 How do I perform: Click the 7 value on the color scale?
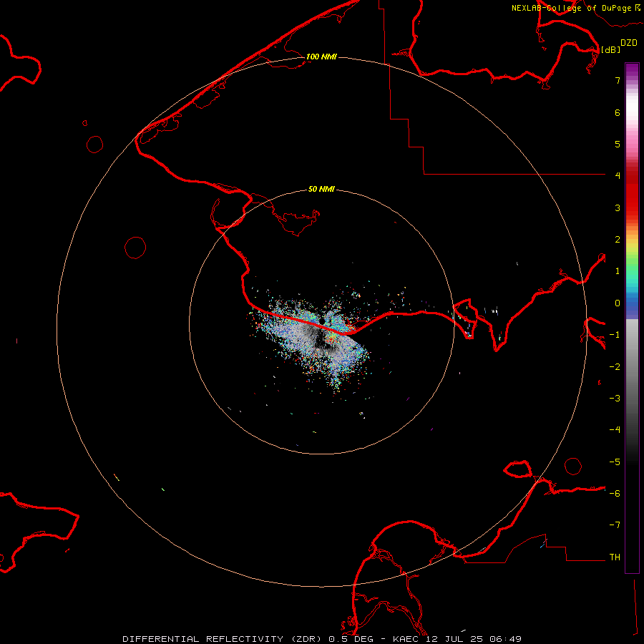pyautogui.click(x=618, y=80)
